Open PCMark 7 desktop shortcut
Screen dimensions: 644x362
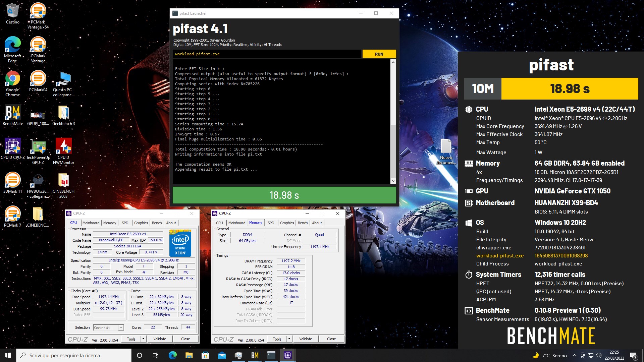coord(12,217)
